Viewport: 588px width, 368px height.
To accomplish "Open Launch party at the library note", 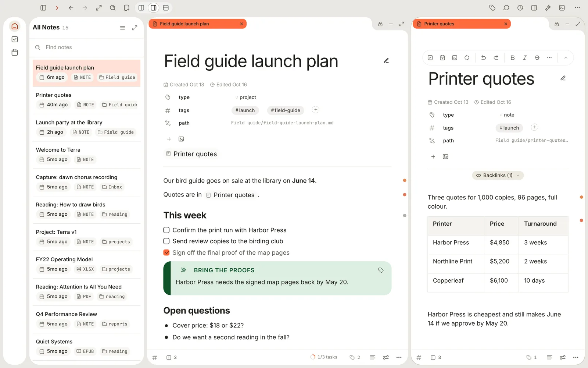I will [87, 127].
